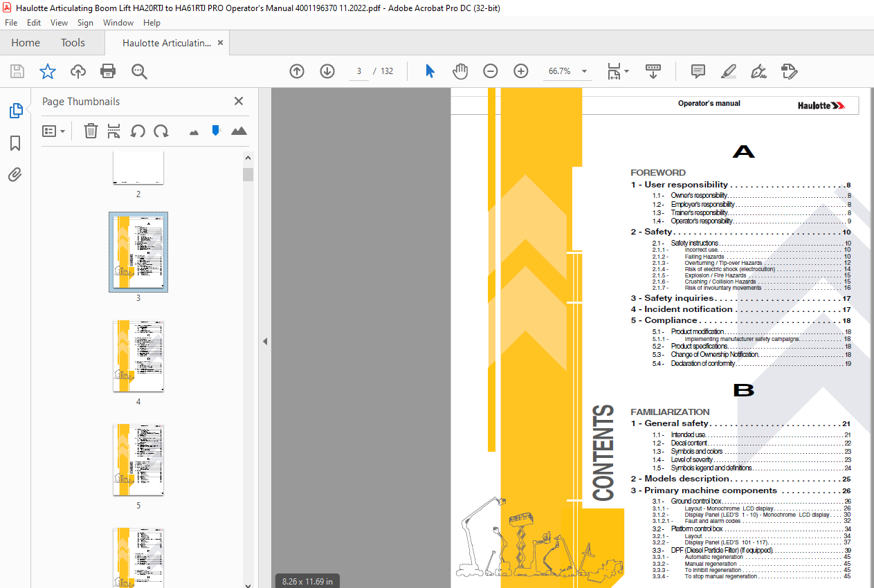Zoom out with the minus button
Screen dimensions: 874x588
click(x=491, y=71)
